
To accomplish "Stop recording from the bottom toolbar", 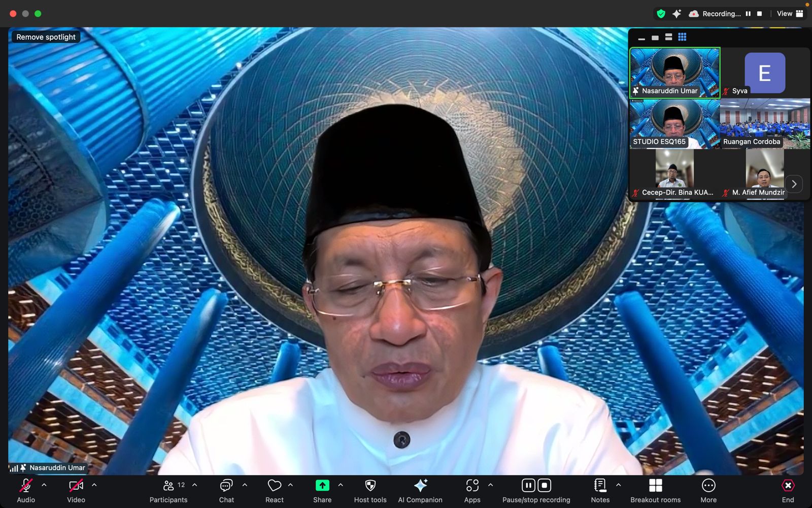I will [x=544, y=486].
